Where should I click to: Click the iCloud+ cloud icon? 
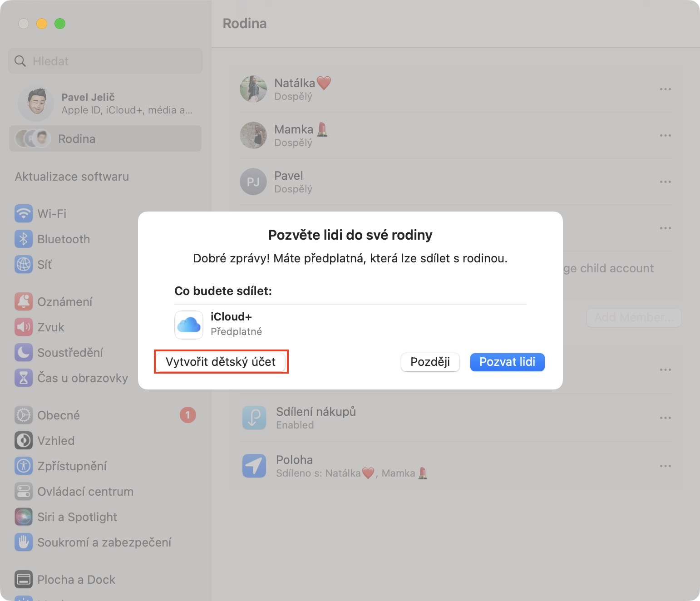point(189,325)
